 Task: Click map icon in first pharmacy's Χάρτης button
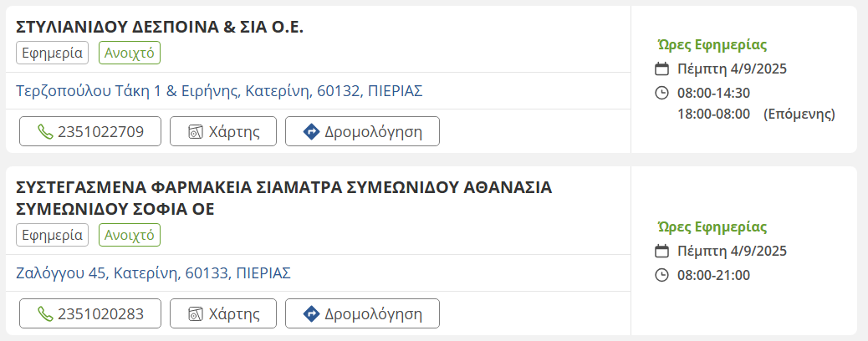(x=196, y=131)
